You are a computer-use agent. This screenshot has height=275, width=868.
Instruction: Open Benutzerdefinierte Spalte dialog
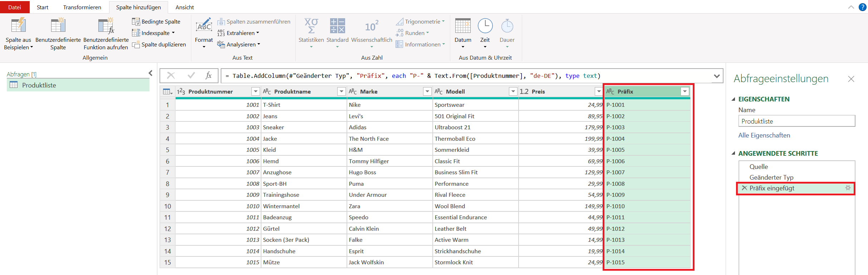(58, 34)
